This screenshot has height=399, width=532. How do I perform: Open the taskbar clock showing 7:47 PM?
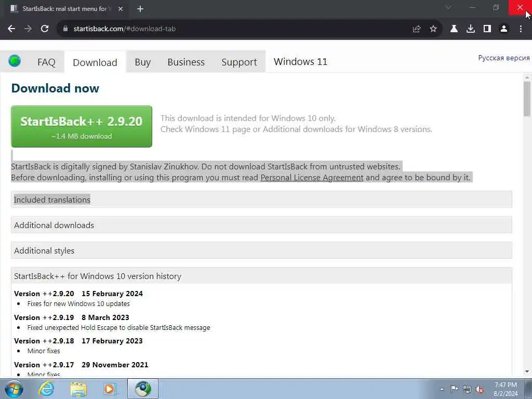click(506, 389)
